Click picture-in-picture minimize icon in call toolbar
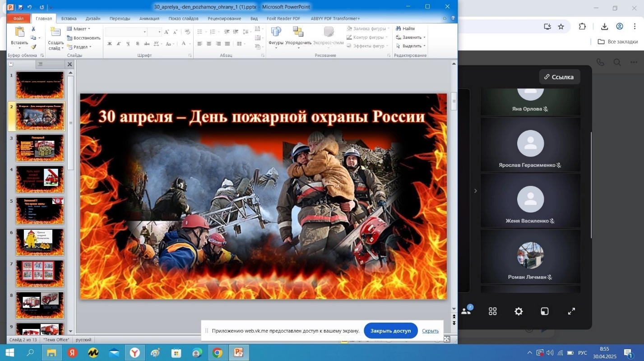Image resolution: width=644 pixels, height=361 pixels. (545, 311)
